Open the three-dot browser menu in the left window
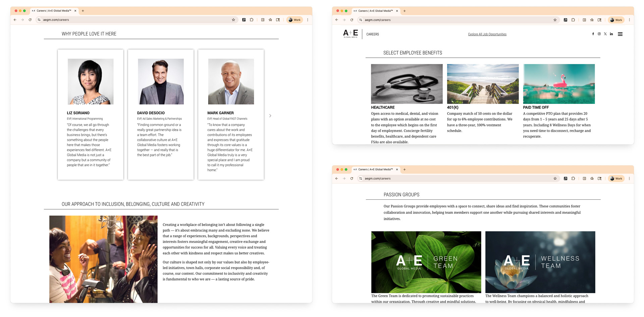 (x=308, y=20)
